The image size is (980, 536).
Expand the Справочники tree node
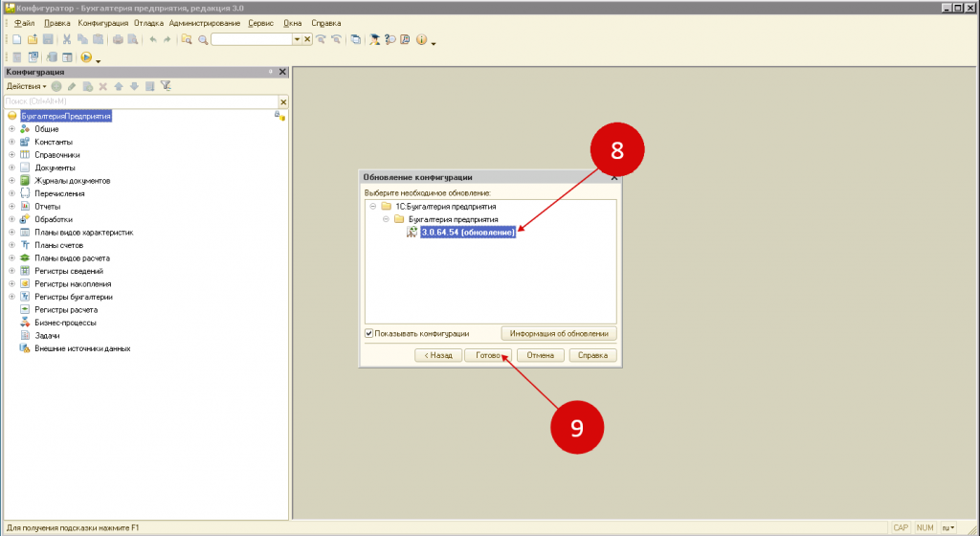click(x=11, y=154)
